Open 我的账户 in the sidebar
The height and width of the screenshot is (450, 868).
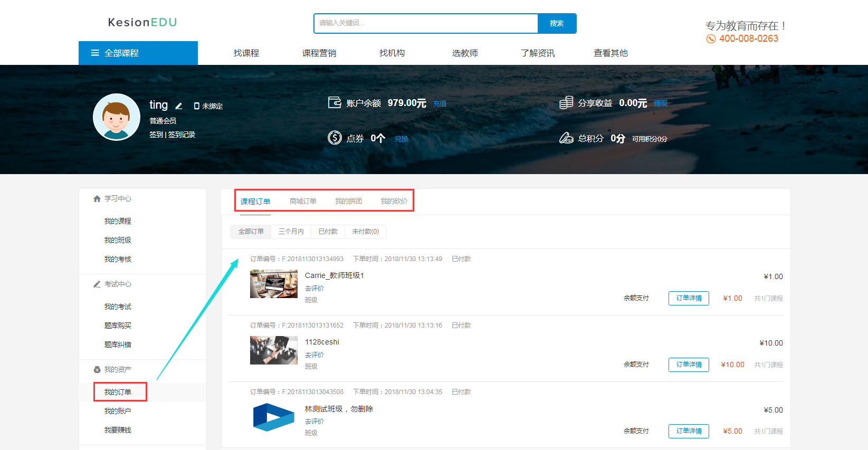click(118, 411)
